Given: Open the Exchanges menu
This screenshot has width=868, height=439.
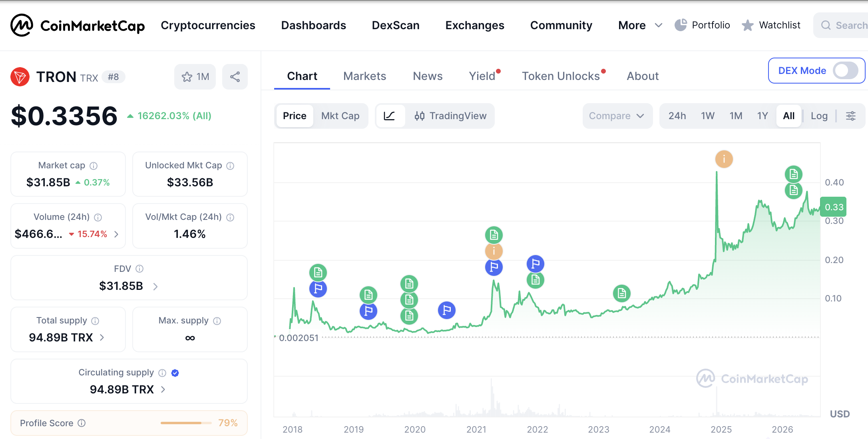Looking at the screenshot, I should click(x=475, y=25).
